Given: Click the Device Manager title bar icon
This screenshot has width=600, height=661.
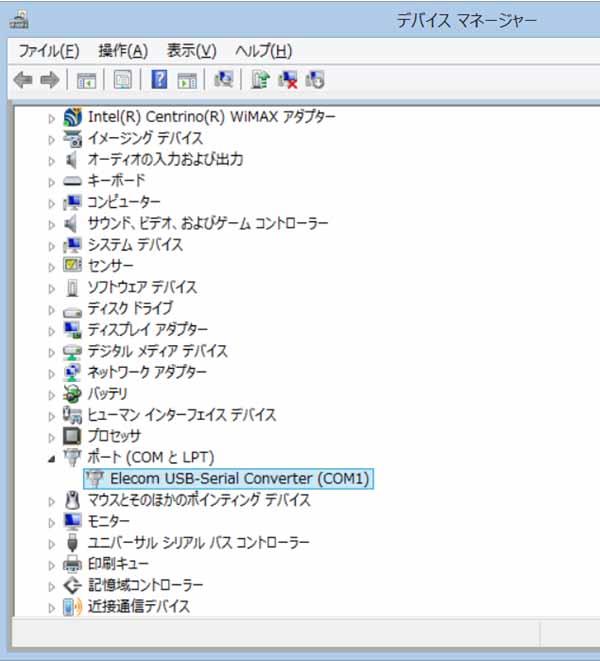Looking at the screenshot, I should pos(19,20).
